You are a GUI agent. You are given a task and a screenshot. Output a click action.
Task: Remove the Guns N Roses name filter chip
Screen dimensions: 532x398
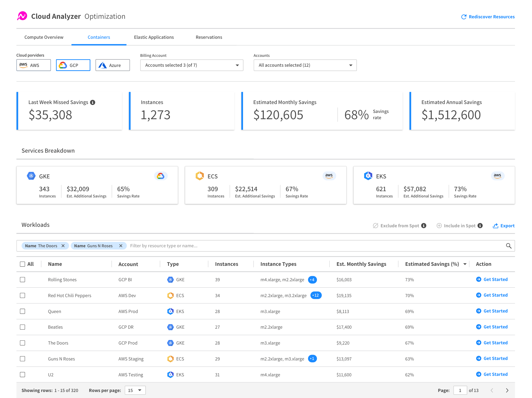(x=121, y=246)
